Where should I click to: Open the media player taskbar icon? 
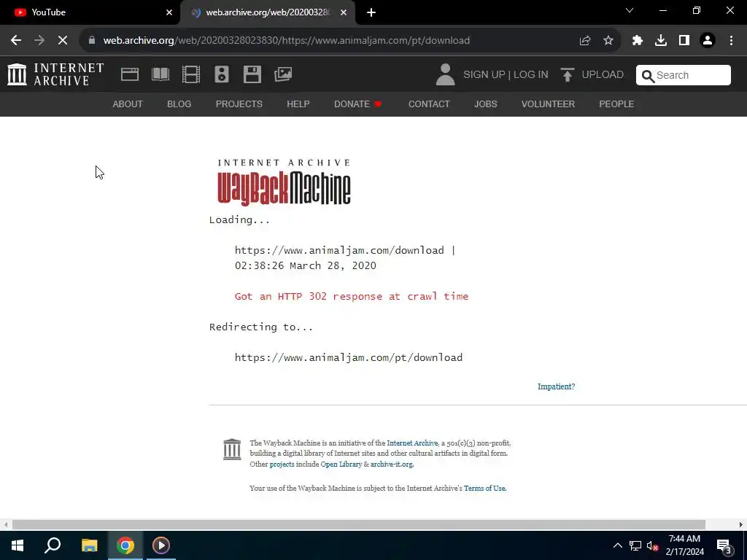tap(161, 545)
